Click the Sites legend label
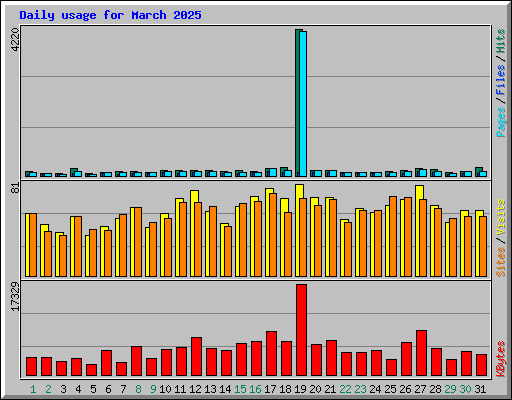The width and height of the screenshot is (512, 400). [501, 262]
